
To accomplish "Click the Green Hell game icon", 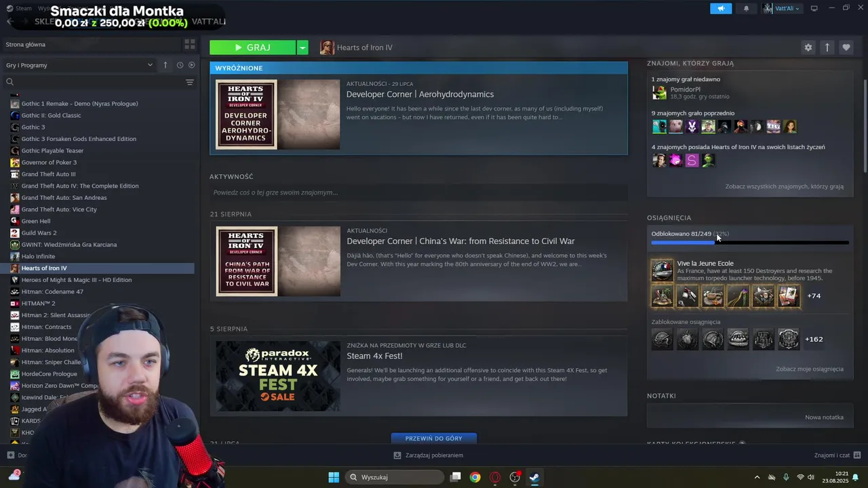I will coord(15,221).
